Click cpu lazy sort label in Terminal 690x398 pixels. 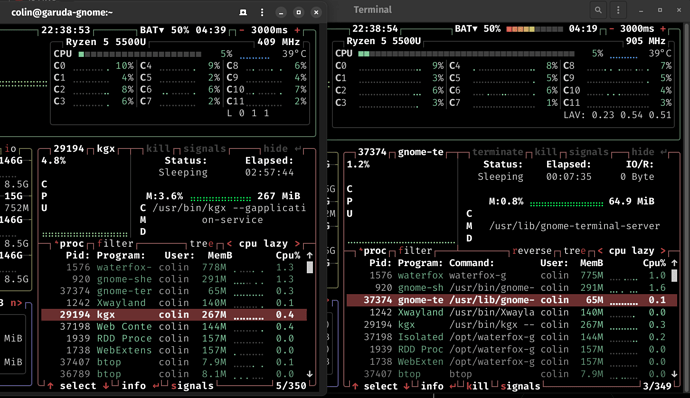[x=632, y=251]
